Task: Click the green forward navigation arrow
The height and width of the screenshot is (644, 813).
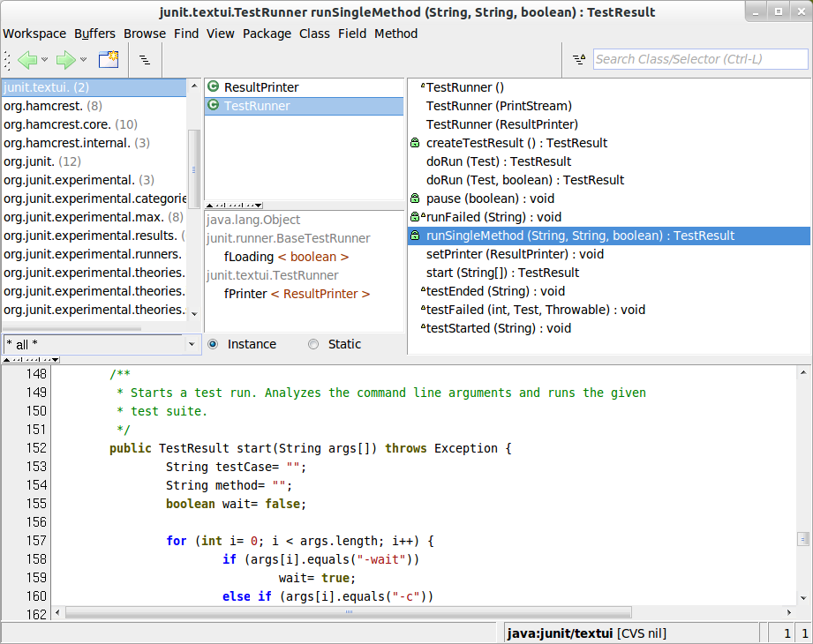Action: pyautogui.click(x=66, y=60)
